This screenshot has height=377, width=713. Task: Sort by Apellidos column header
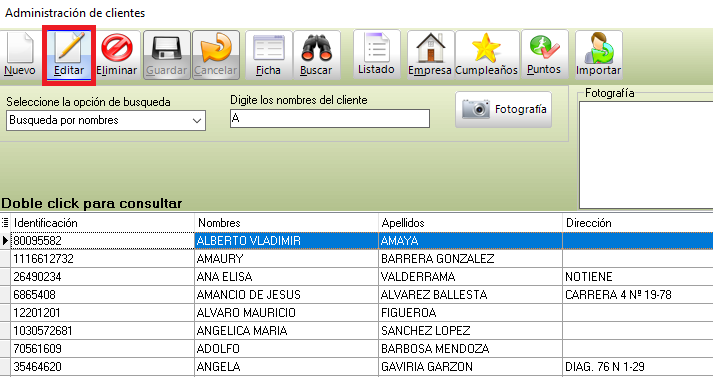(x=470, y=223)
